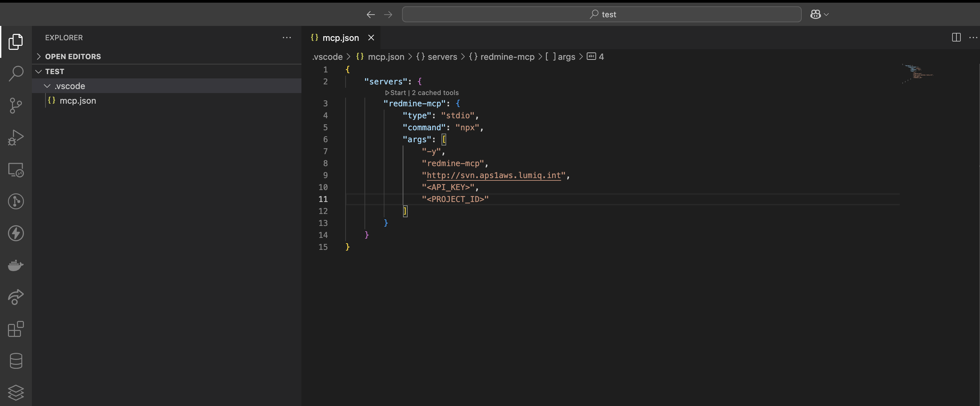
Task: Click the Copilot icon in title bar
Action: pyautogui.click(x=815, y=15)
